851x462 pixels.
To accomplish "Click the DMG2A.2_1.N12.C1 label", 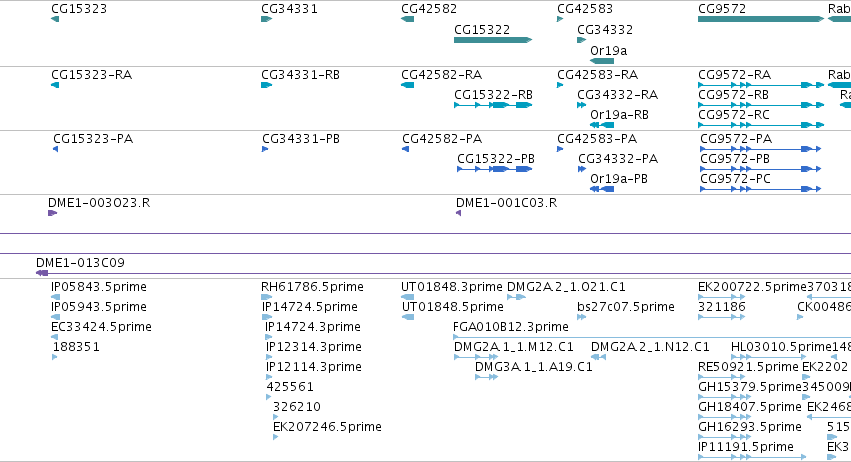I will [x=650, y=347].
